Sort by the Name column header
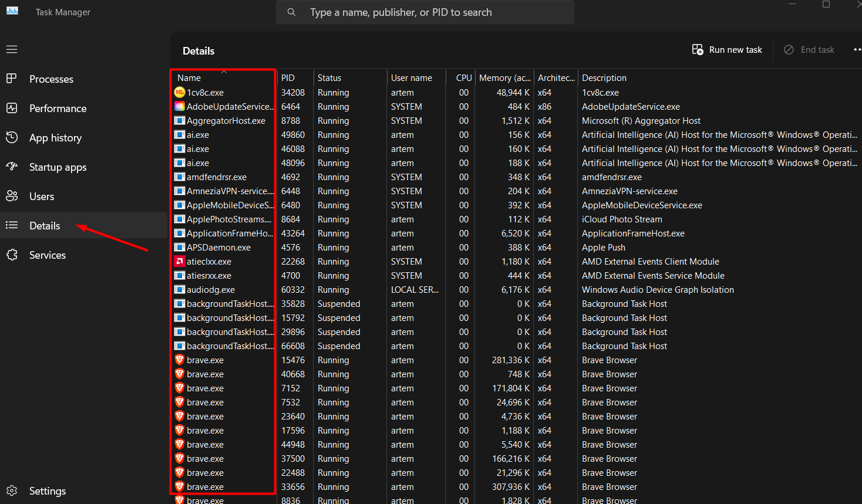Viewport: 862px width, 504px height. point(189,78)
